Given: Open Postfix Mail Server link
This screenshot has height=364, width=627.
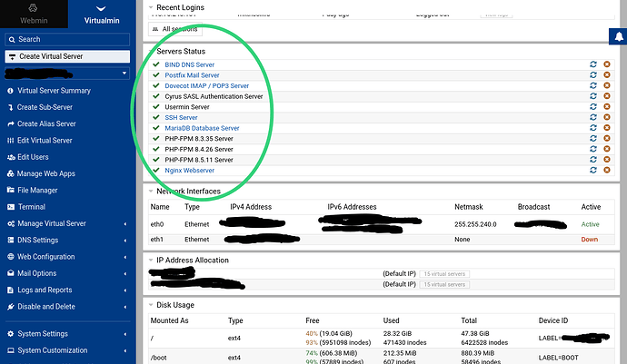Looking at the screenshot, I should click(192, 75).
